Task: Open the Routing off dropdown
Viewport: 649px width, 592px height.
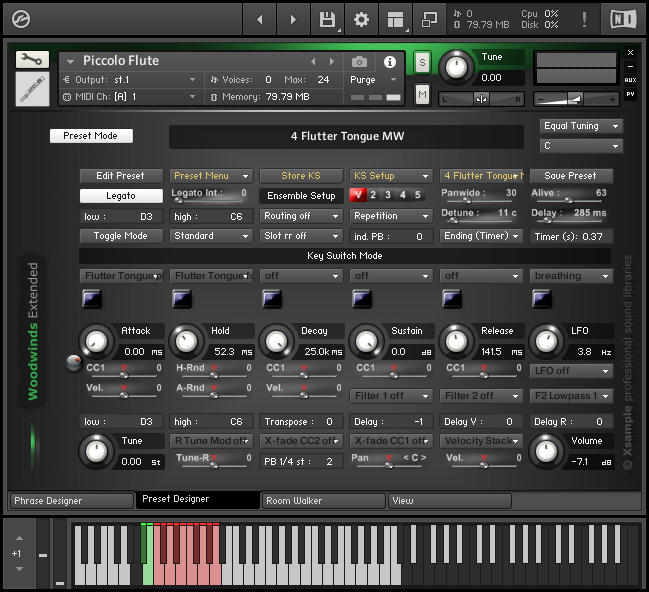Action: 301,216
